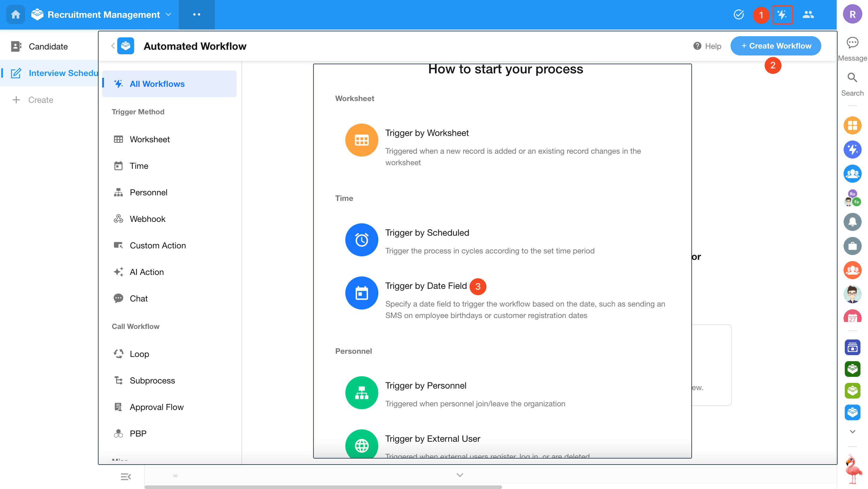Image resolution: width=868 pixels, height=489 pixels.
Task: Show Loop workflows
Action: [x=169, y=354]
